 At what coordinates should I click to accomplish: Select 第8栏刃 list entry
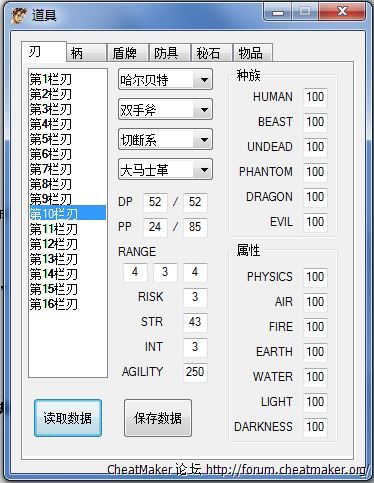click(68, 184)
